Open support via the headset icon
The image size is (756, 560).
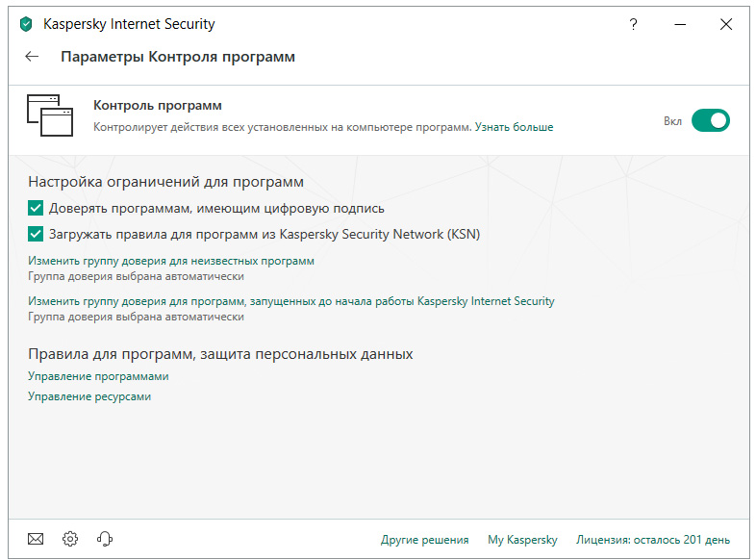[105, 539]
